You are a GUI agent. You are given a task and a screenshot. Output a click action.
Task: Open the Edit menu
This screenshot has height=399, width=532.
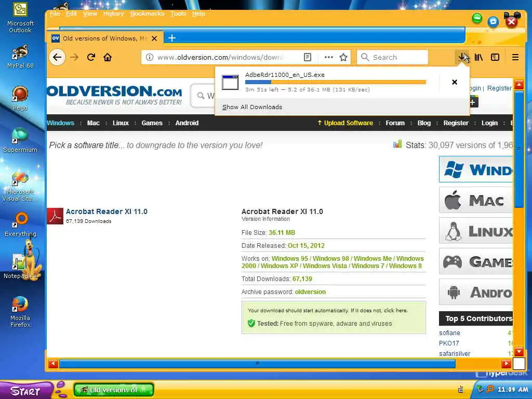coord(71,14)
